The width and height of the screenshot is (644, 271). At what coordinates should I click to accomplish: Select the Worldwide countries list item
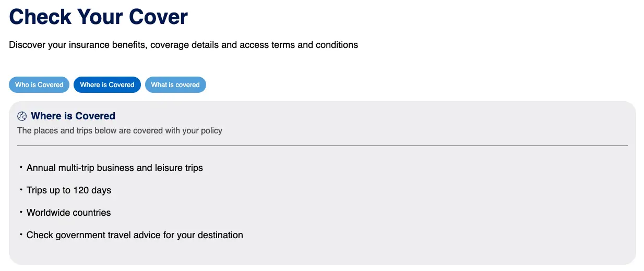tap(69, 213)
